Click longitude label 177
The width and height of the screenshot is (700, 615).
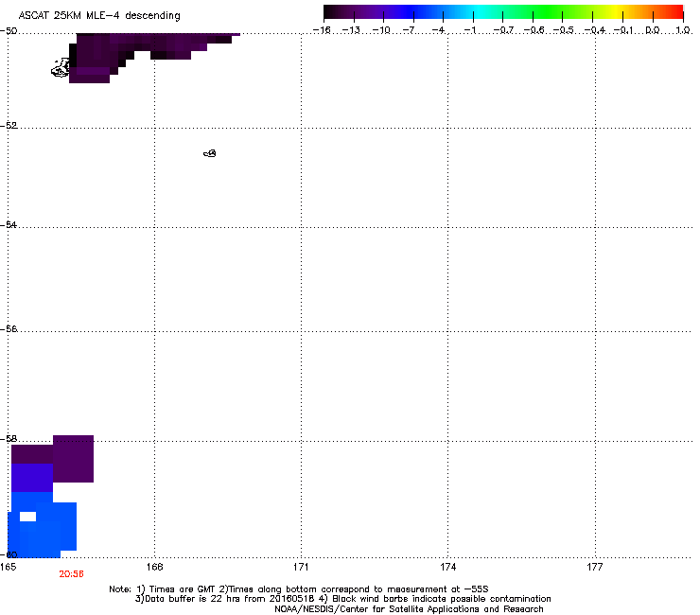click(x=595, y=567)
